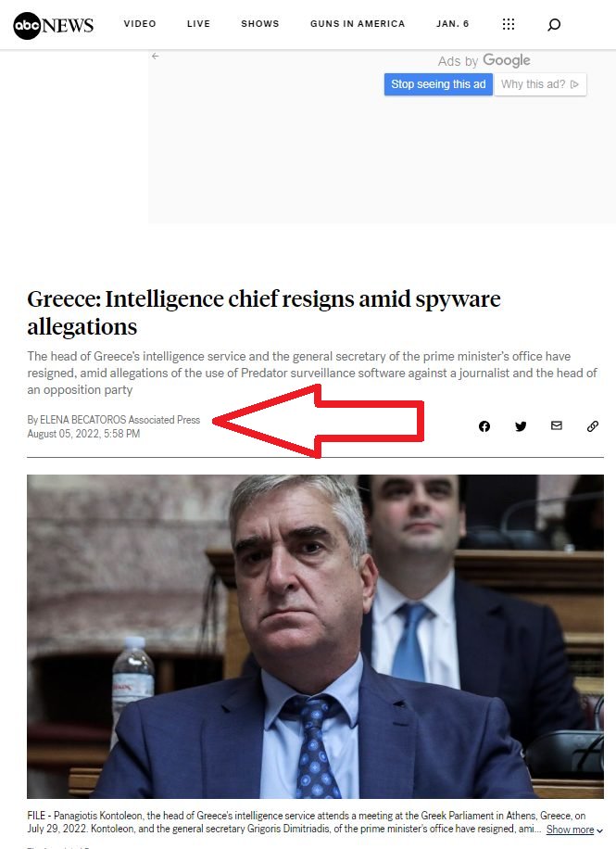Go to JAN. 6 section
Image resolution: width=616 pixels, height=849 pixels.
pos(453,24)
